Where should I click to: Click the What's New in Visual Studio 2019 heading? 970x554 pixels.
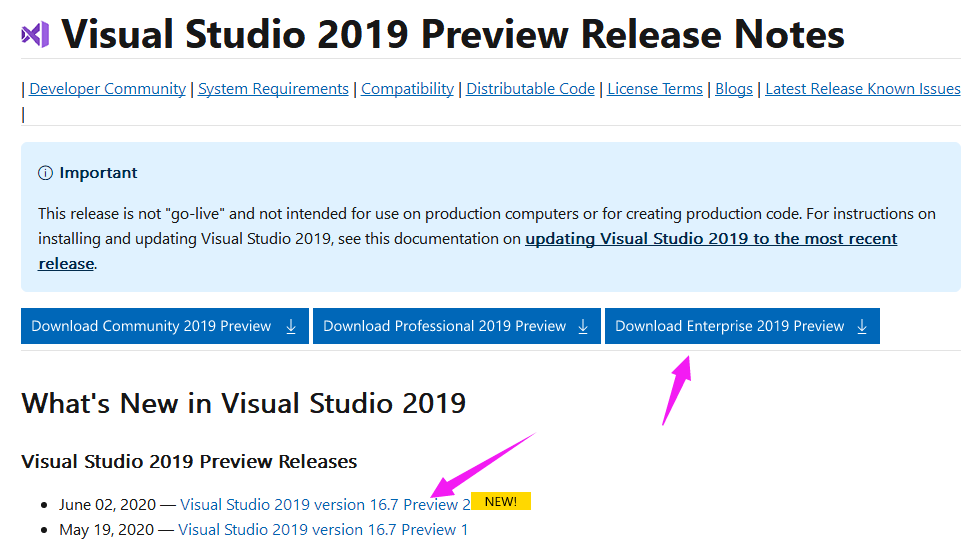(x=243, y=404)
